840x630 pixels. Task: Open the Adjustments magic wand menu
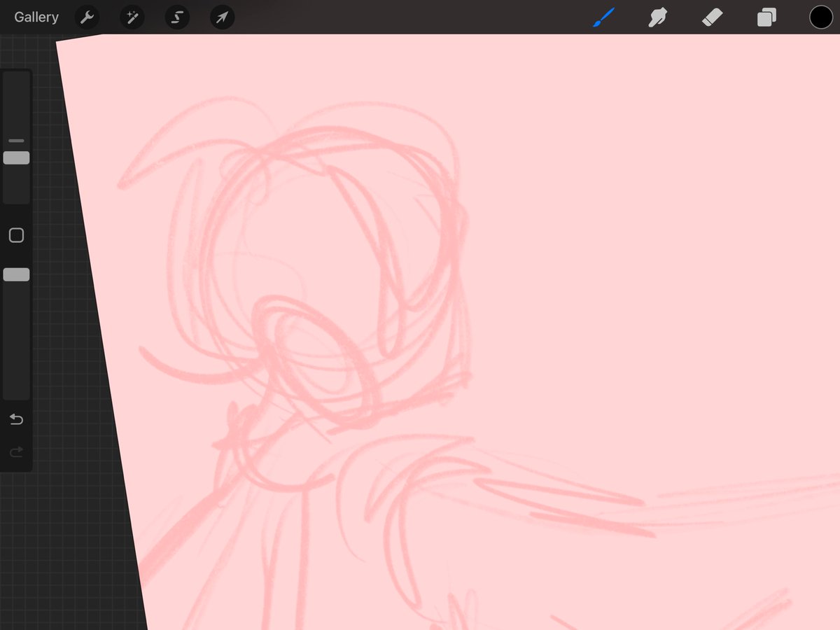point(132,17)
